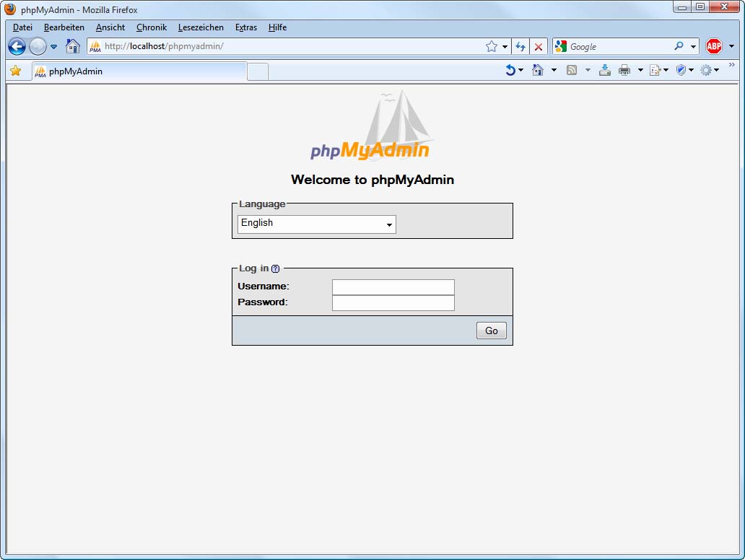
Task: Open the print options dropdown arrow
Action: (x=640, y=70)
